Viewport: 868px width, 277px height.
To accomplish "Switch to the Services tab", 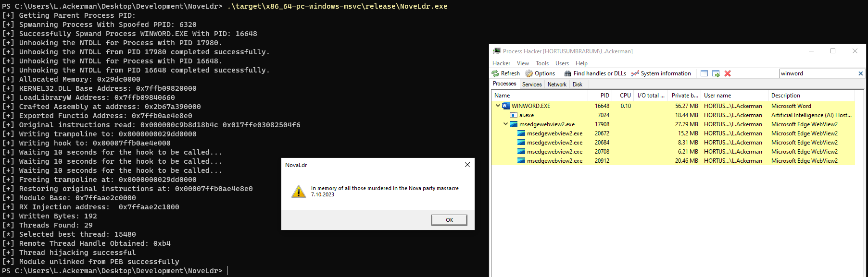I will (532, 84).
